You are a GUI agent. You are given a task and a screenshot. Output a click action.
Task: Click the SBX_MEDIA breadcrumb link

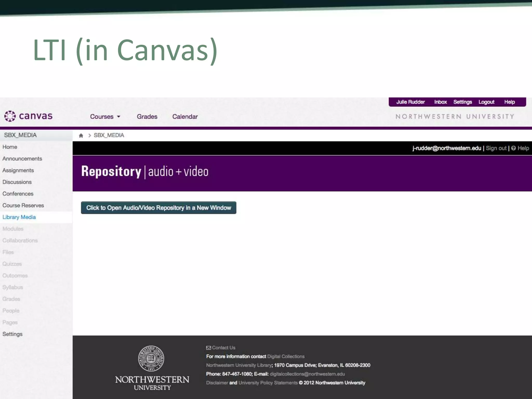coord(109,135)
